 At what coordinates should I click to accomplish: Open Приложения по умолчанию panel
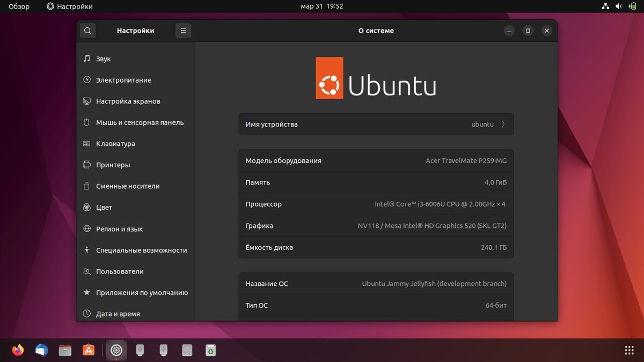[135, 292]
